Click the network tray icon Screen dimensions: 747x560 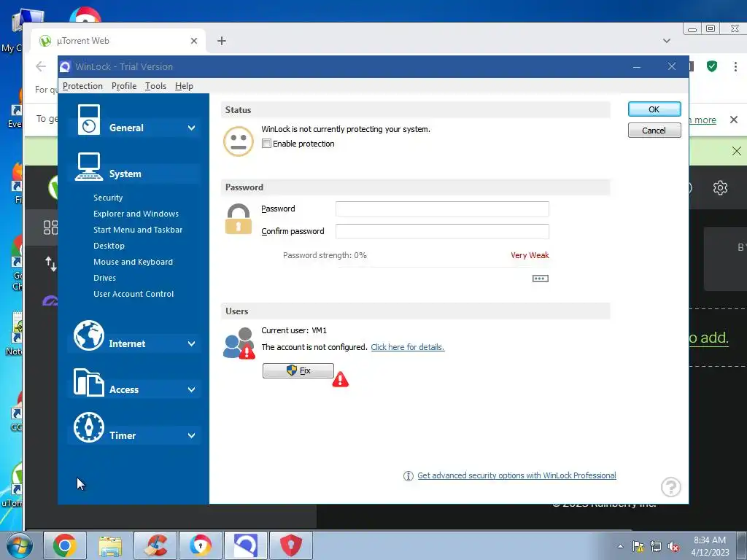pyautogui.click(x=656, y=547)
